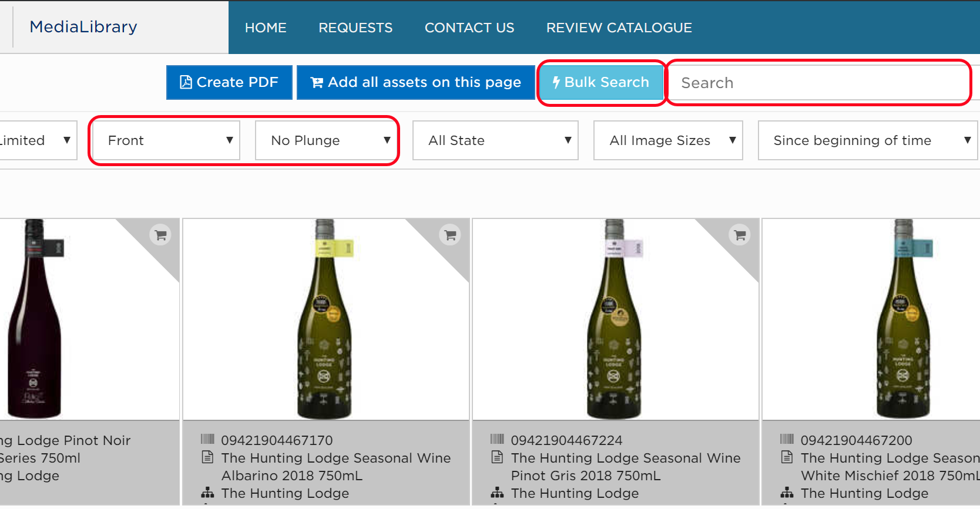980x509 pixels.
Task: Click hierarchy icon under White Mischief 2018
Action: (x=787, y=492)
